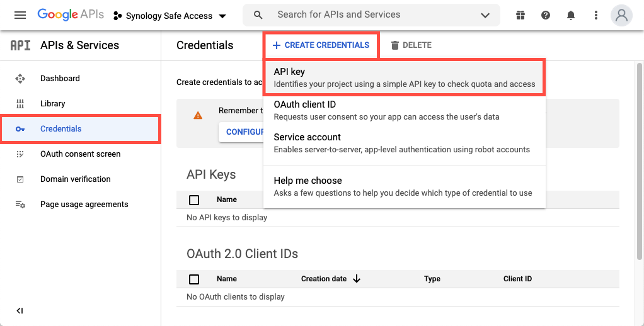This screenshot has width=644, height=326.
Task: Choose the OAuth client ID option
Action: pos(405,110)
